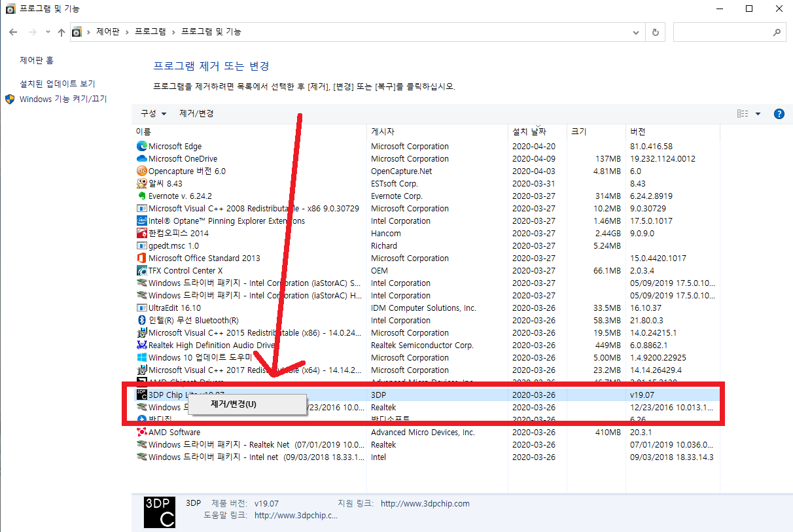Click the view layout icon in toolbar

(x=743, y=114)
